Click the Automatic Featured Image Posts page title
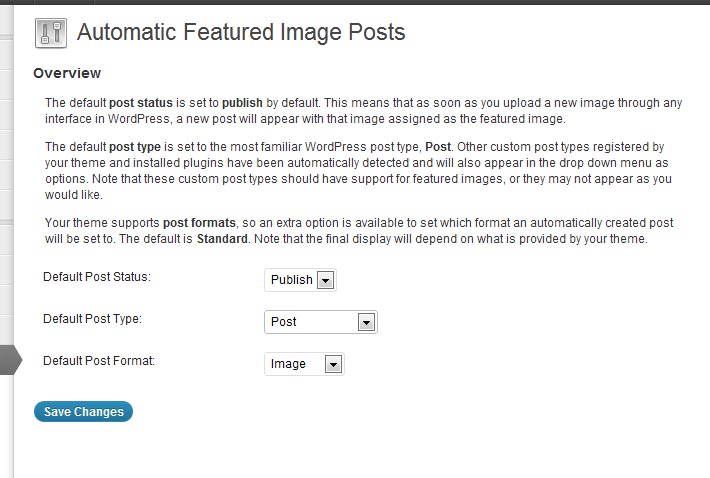This screenshot has height=478, width=710. (x=241, y=32)
